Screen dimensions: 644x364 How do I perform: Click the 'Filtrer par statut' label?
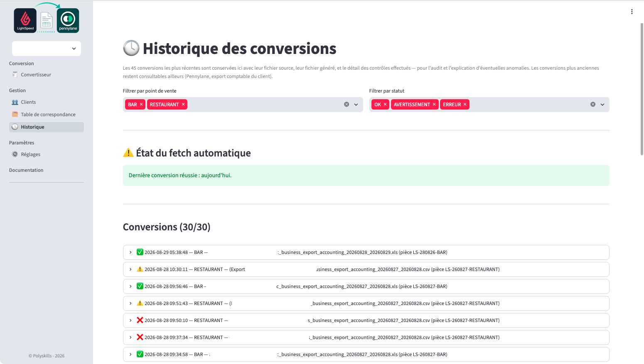pyautogui.click(x=387, y=91)
